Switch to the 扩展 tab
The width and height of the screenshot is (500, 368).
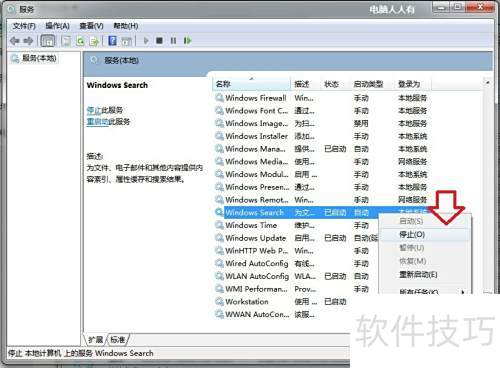96,340
